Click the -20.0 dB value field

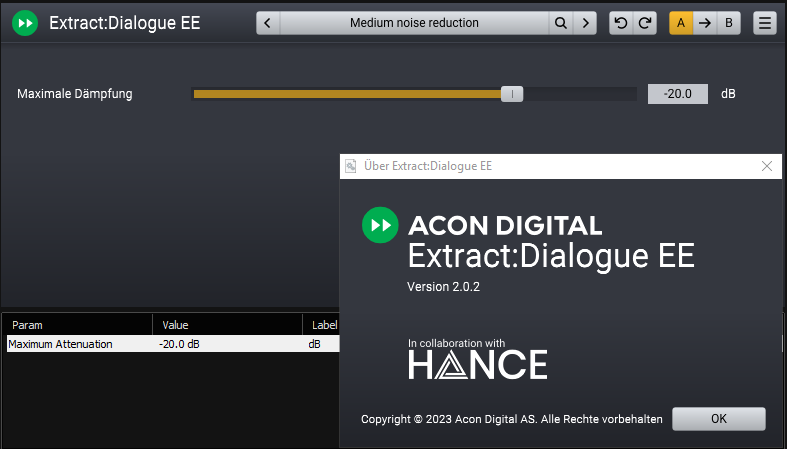(x=678, y=94)
